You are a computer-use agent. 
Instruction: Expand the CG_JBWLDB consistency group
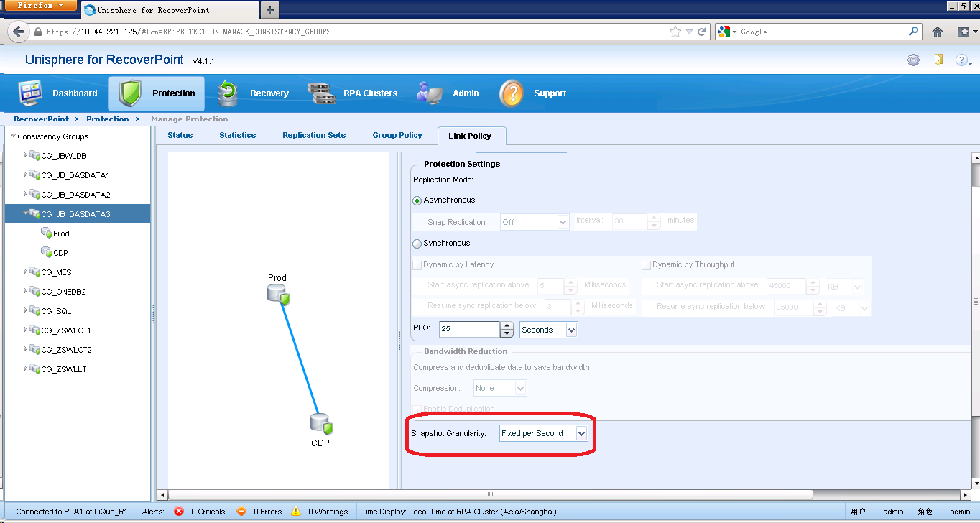[26, 155]
